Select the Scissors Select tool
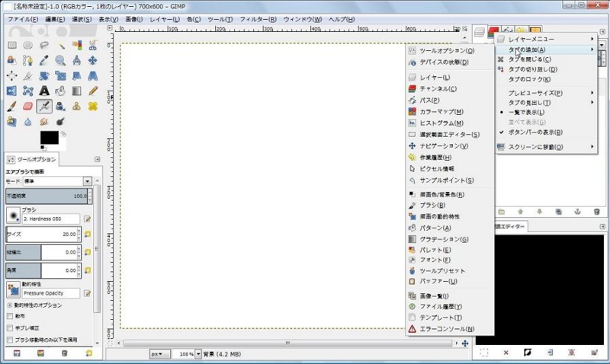Screen dimensions: 610x364 (92, 45)
